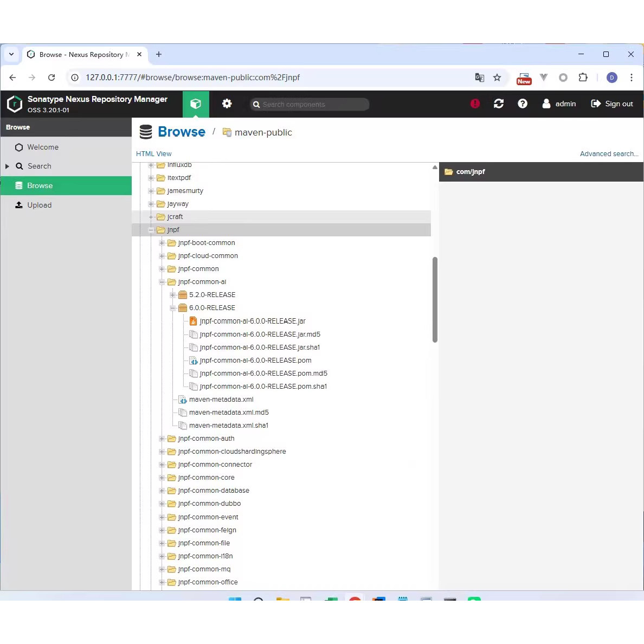
Task: Open Welcome from the sidebar
Action: [x=42, y=147]
